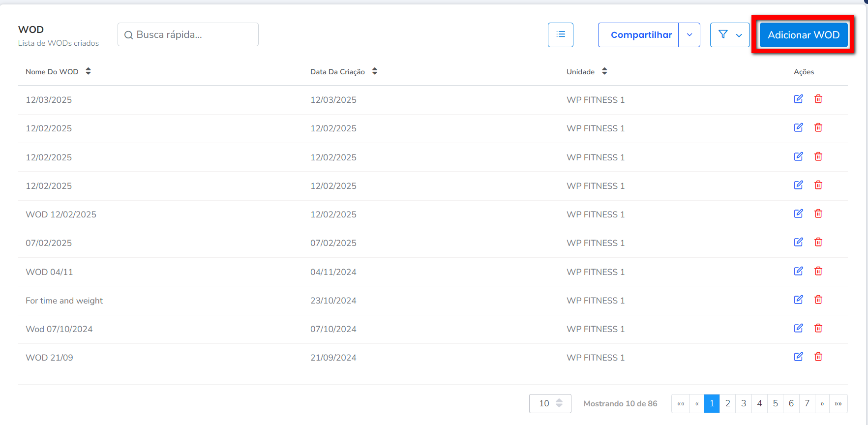Image resolution: width=868 pixels, height=425 pixels.
Task: Go to page 2 of results
Action: pyautogui.click(x=727, y=403)
